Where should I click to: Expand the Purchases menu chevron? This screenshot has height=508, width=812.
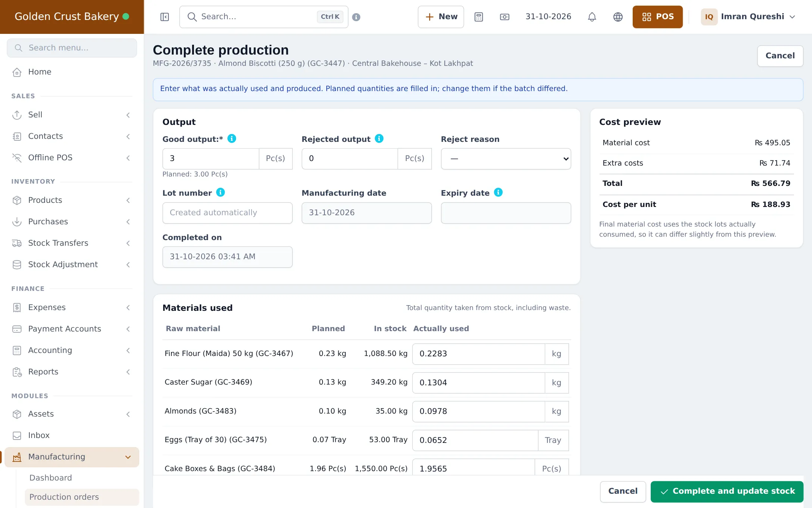[128, 222]
